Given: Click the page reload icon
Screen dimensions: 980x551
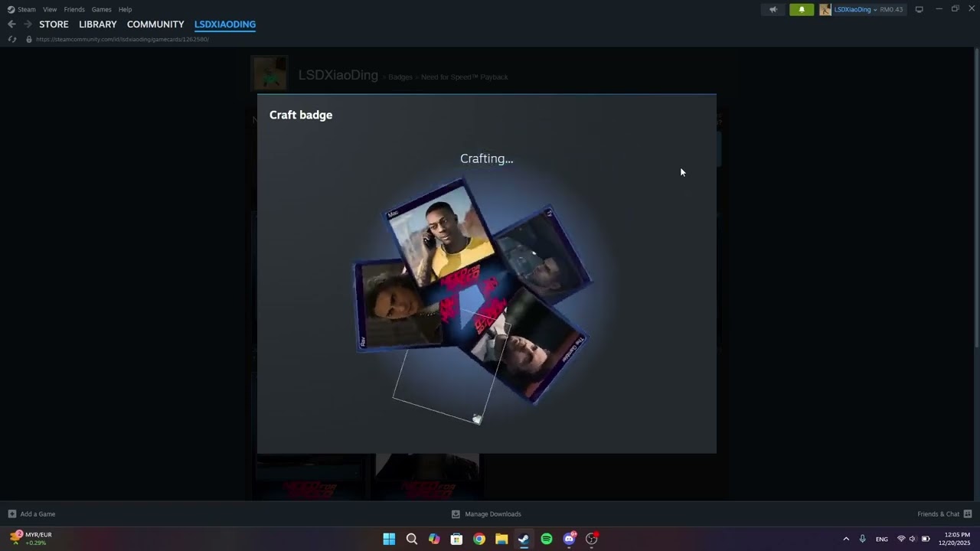Looking at the screenshot, I should pyautogui.click(x=12, y=39).
